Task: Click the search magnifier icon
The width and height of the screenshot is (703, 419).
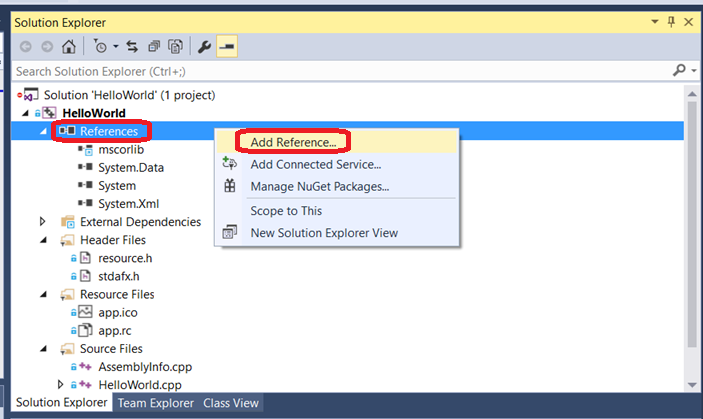Action: [679, 70]
